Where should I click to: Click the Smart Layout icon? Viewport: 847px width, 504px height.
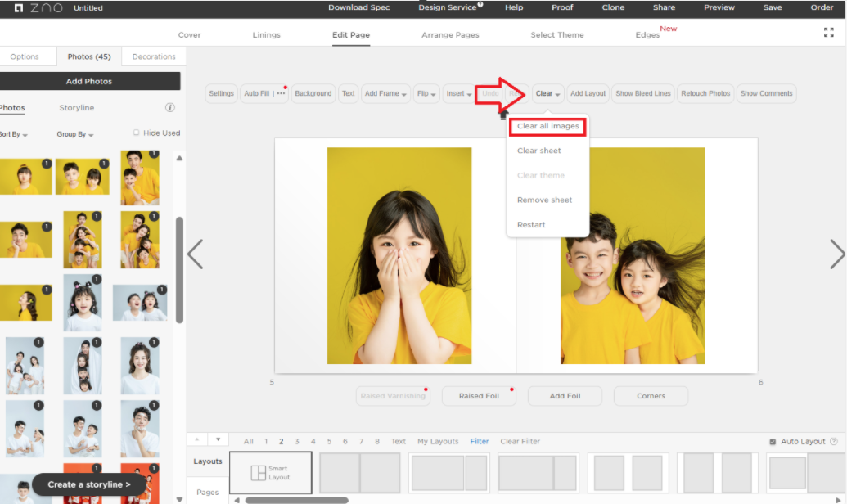coord(259,473)
